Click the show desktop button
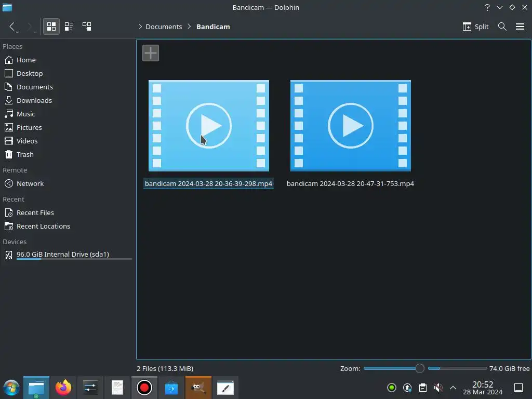This screenshot has height=399, width=532. 518,388
